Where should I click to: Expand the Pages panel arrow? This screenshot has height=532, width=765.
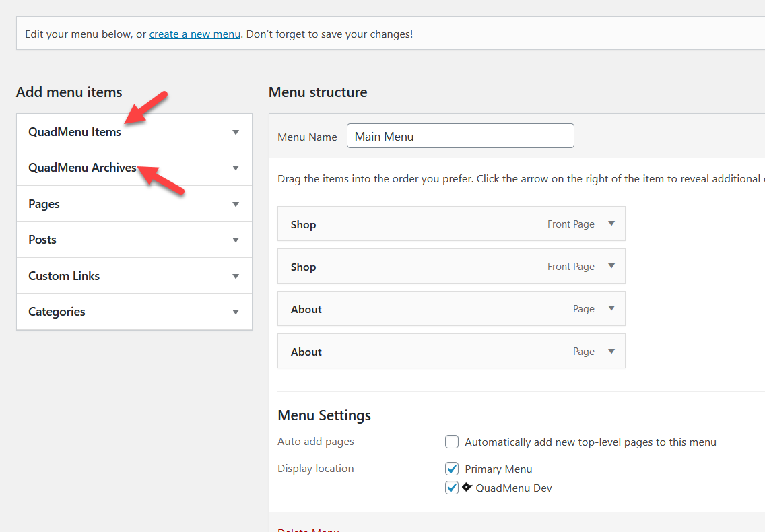236,205
